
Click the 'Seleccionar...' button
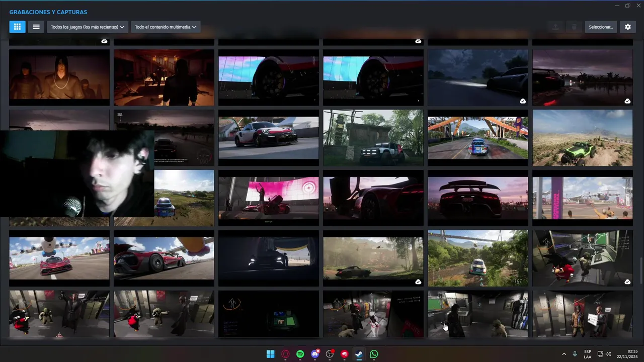coord(601,27)
